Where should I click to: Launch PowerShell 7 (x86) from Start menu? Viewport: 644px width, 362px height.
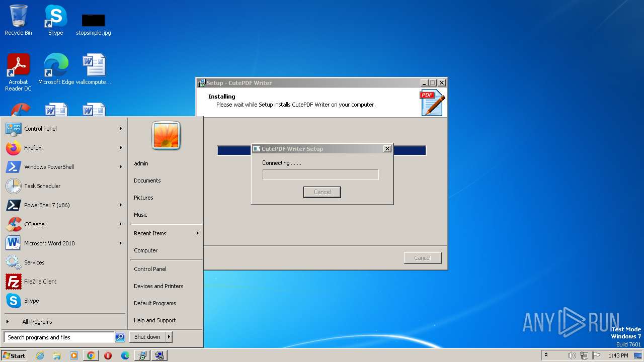[64, 205]
